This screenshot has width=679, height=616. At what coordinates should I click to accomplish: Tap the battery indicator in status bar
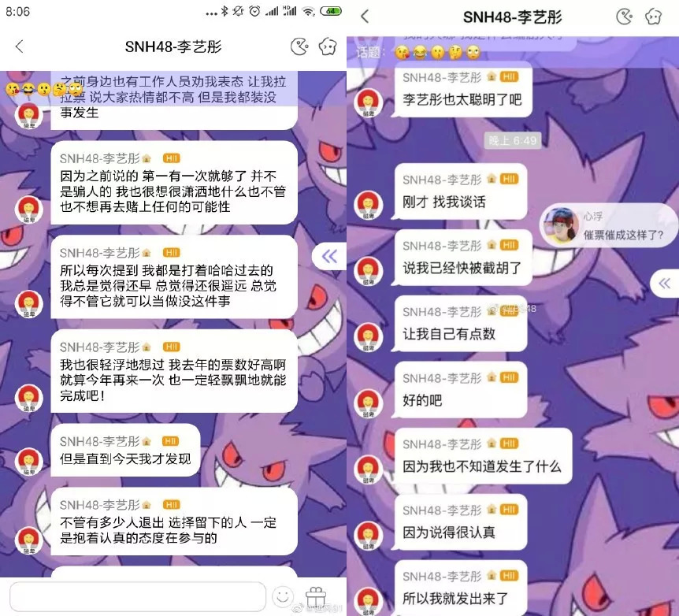[330, 11]
